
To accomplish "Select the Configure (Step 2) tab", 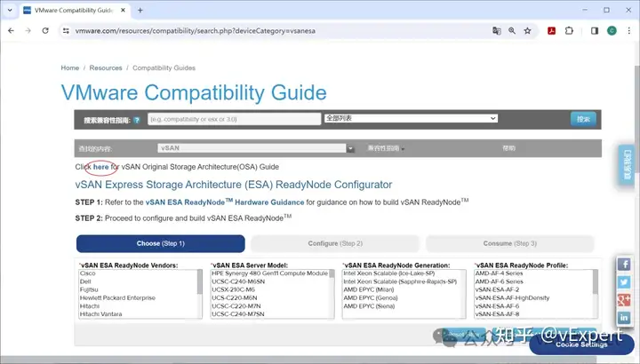I will tap(335, 243).
